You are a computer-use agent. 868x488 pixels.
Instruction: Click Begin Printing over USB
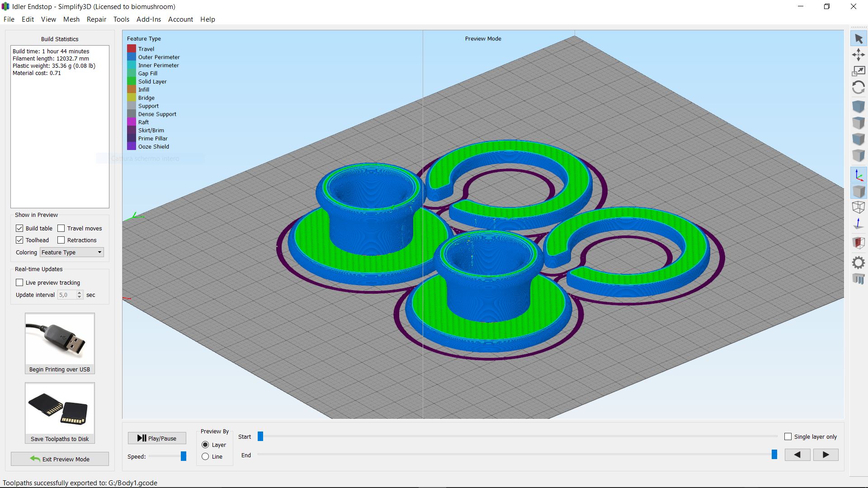pos(60,343)
